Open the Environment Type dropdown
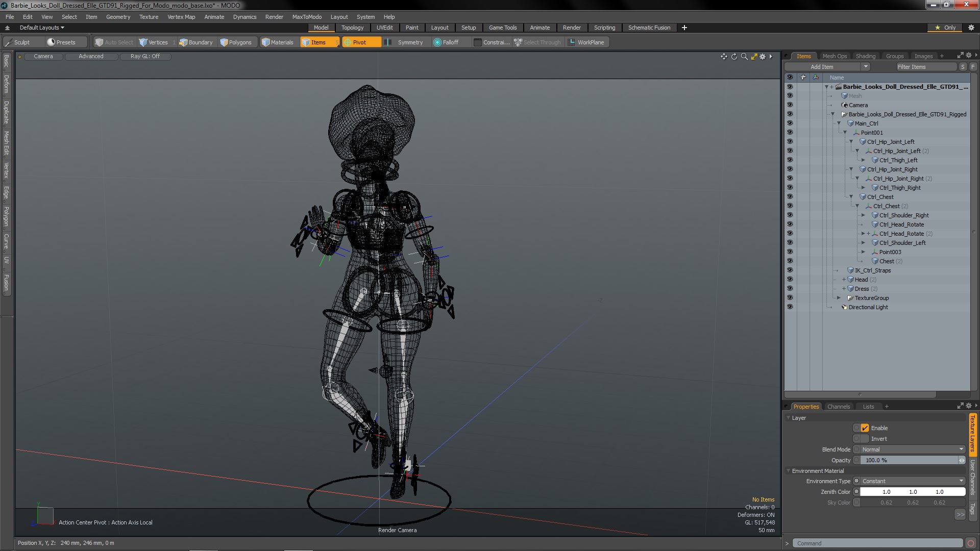 coord(912,481)
